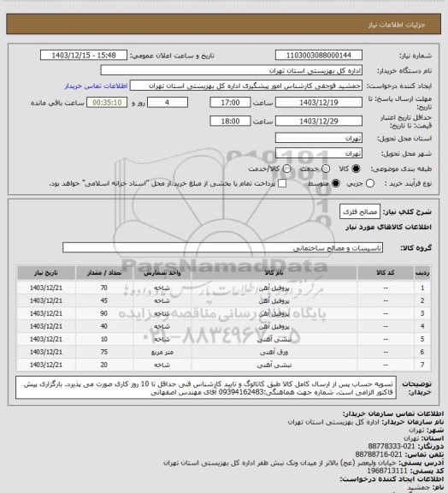The width and height of the screenshot is (448, 493).
Task: Click the goods group field تاسیسات و مصالح ساختمانی
Action: click(222, 247)
